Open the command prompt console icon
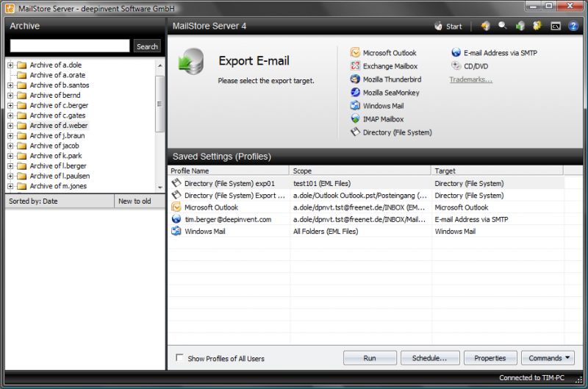 click(556, 26)
